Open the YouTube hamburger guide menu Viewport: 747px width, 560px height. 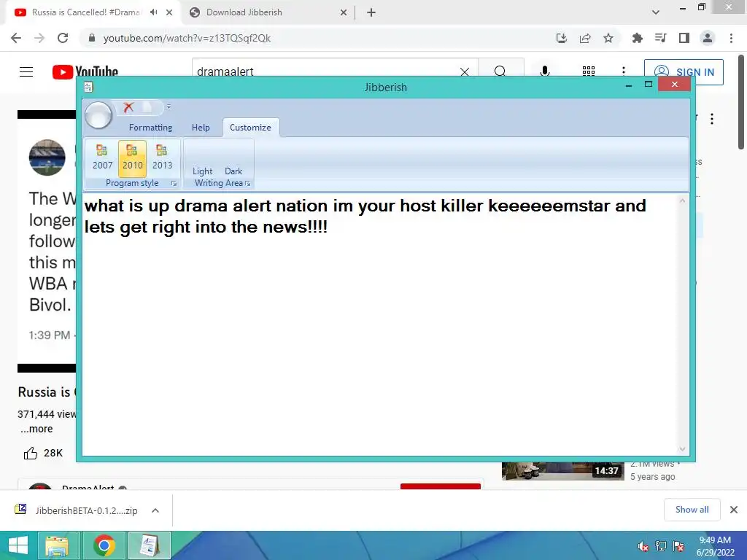pos(26,71)
